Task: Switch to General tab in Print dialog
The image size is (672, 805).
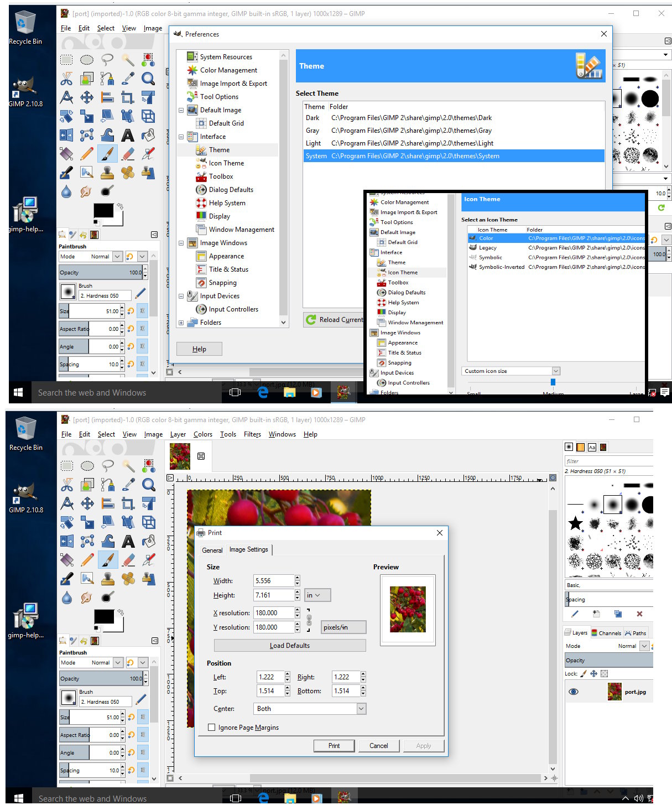Action: pyautogui.click(x=212, y=550)
